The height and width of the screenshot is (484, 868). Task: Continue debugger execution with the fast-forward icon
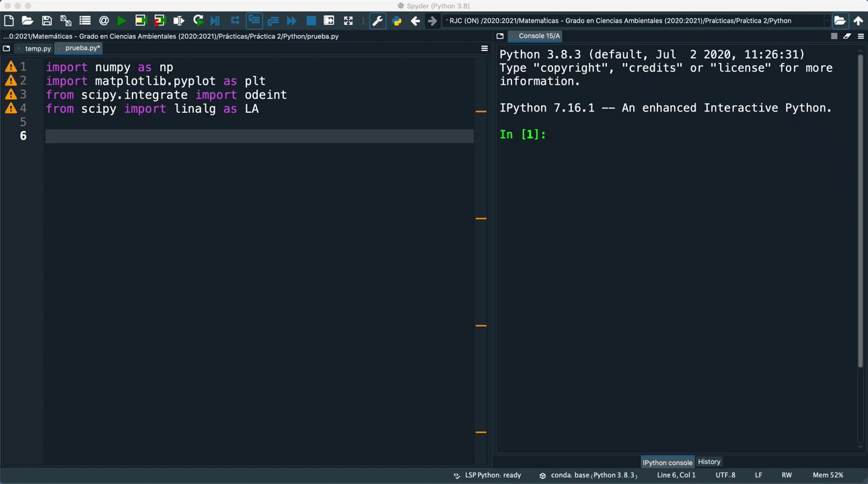pos(291,21)
